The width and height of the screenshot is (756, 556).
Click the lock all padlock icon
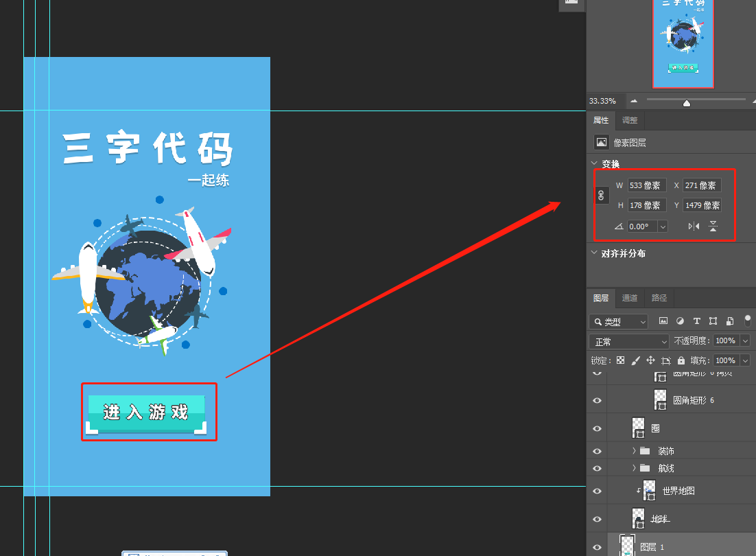click(x=681, y=360)
